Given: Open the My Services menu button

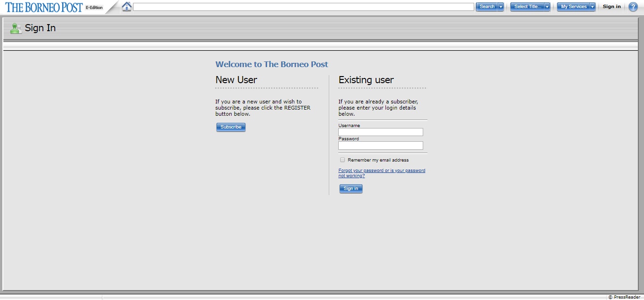Looking at the screenshot, I should click(x=573, y=7).
